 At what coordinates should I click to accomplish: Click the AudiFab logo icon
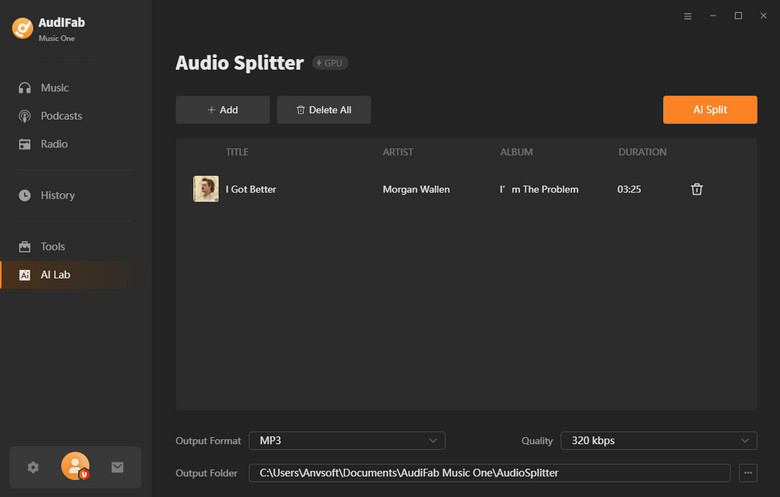tap(22, 28)
